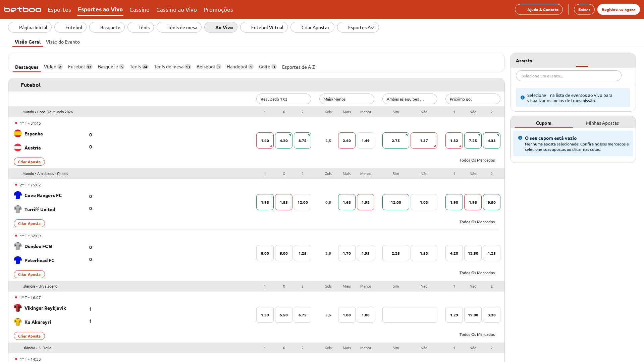Open the Mais/Menos market dropdown
This screenshot has height=362, width=644.
347,99
